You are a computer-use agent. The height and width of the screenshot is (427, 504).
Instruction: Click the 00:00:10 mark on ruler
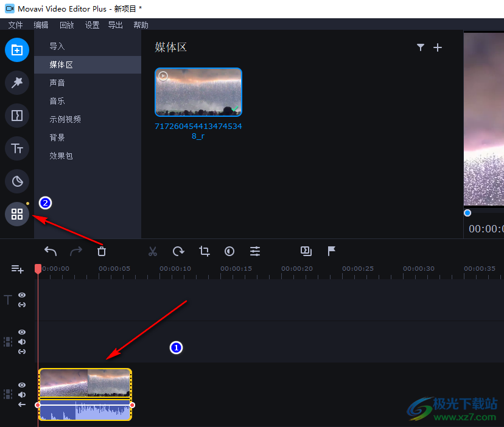point(175,269)
